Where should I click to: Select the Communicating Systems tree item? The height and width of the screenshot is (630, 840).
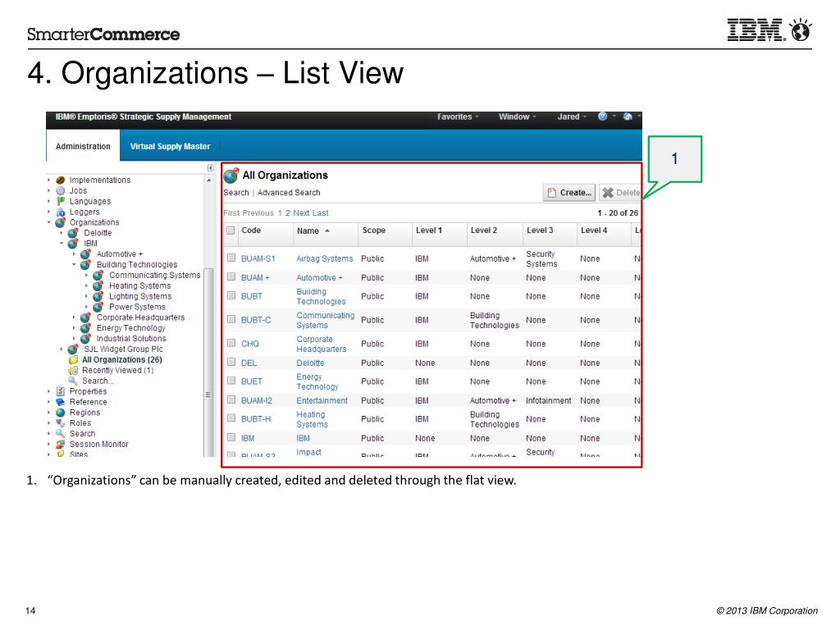154,276
